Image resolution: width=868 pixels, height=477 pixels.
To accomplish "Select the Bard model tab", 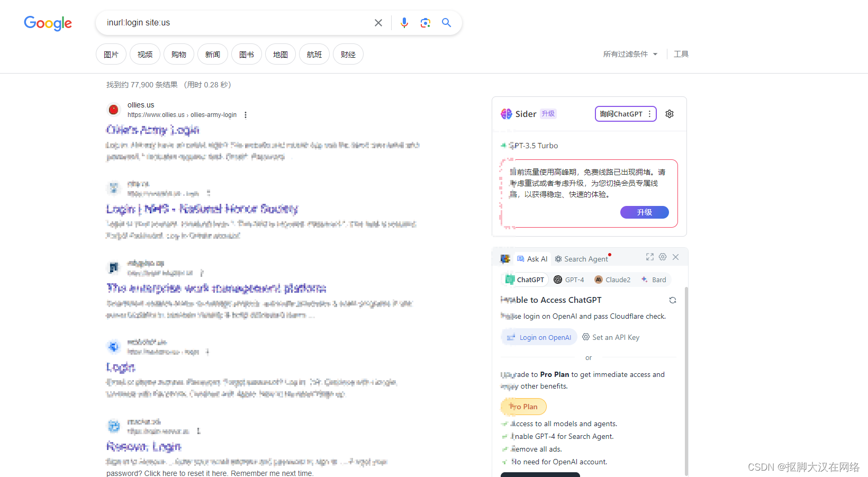I will (654, 280).
